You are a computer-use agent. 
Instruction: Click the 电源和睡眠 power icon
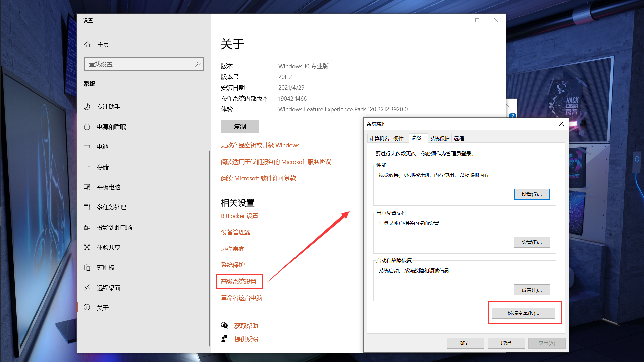pos(87,127)
